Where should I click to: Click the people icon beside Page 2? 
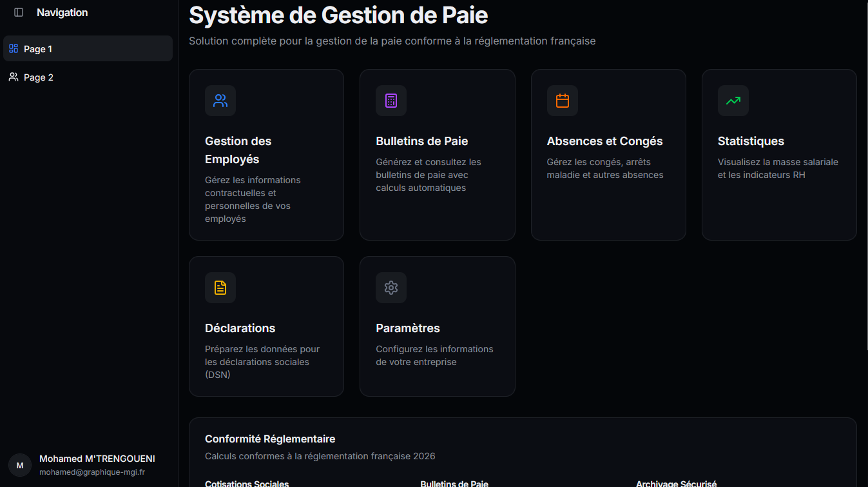[x=14, y=77]
